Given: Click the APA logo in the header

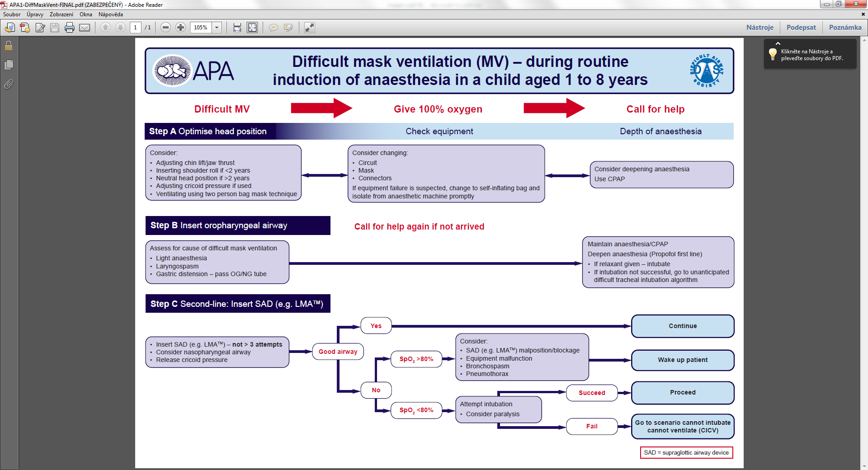Looking at the screenshot, I should pos(193,70).
